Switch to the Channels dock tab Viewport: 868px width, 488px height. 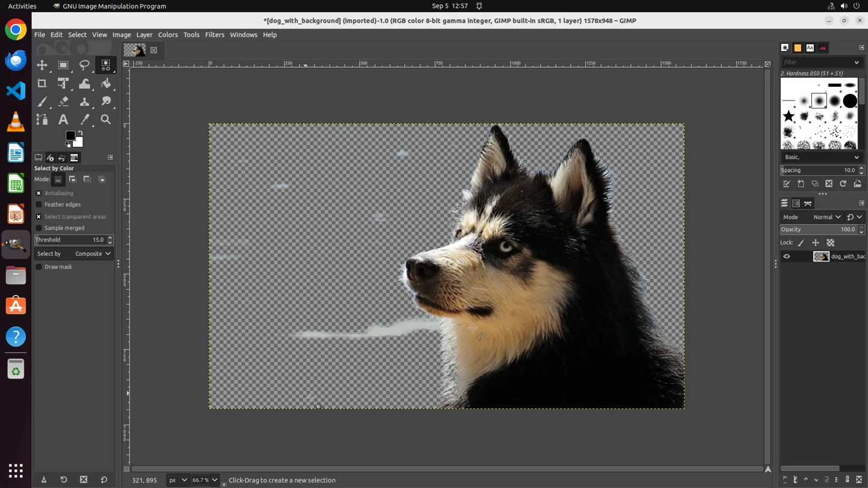pos(796,204)
